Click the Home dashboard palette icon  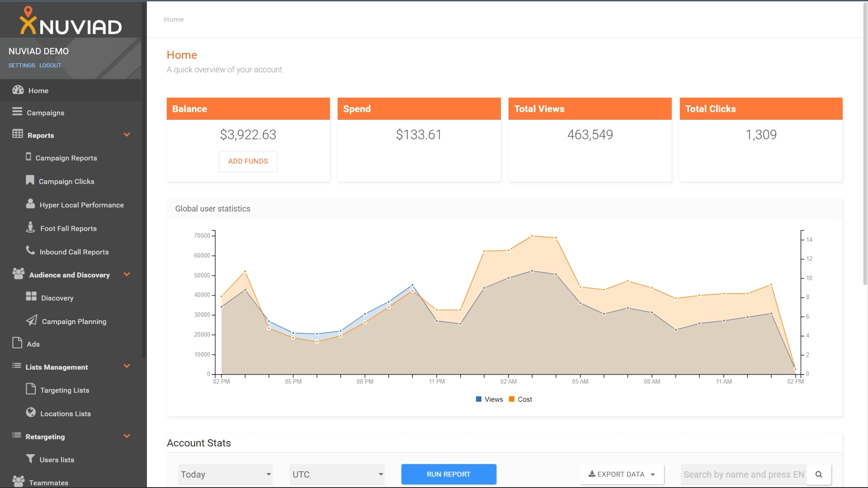(x=18, y=90)
